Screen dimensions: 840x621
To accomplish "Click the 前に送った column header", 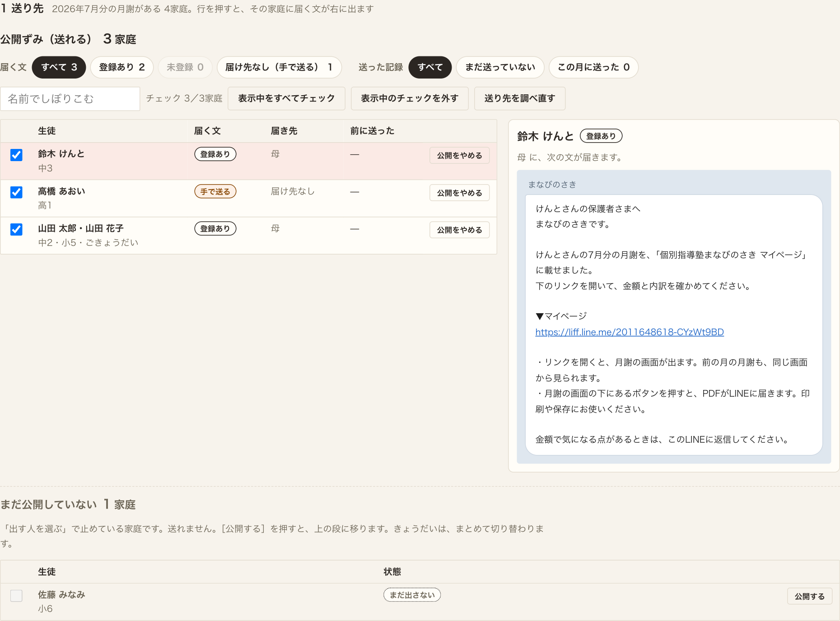I will pyautogui.click(x=372, y=131).
